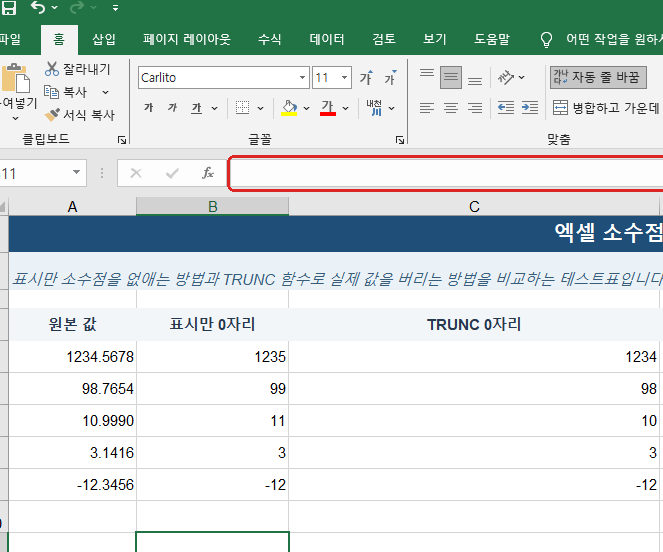Click the select-all corner triangle
The width and height of the screenshot is (663, 552).
[x=3, y=207]
